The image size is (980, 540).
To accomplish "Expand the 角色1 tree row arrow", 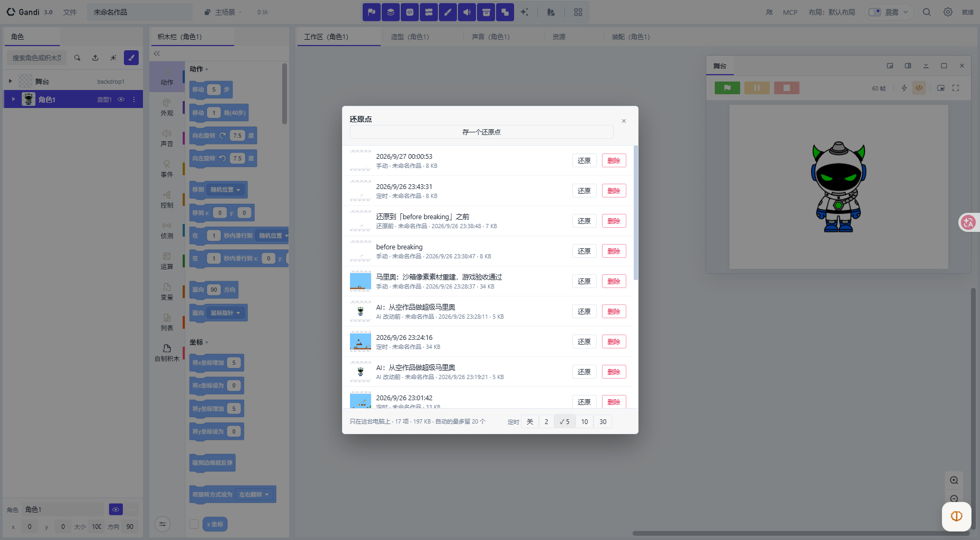I will click(13, 99).
